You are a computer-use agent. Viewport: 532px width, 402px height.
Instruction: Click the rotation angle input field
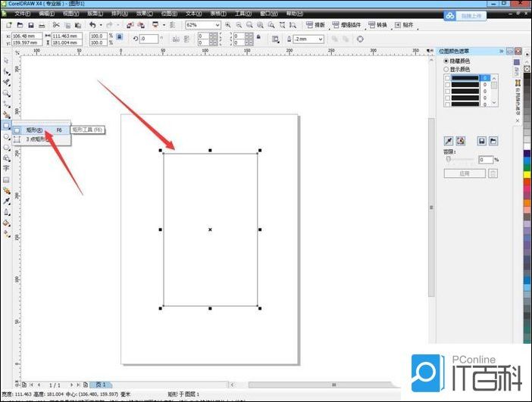pos(149,39)
